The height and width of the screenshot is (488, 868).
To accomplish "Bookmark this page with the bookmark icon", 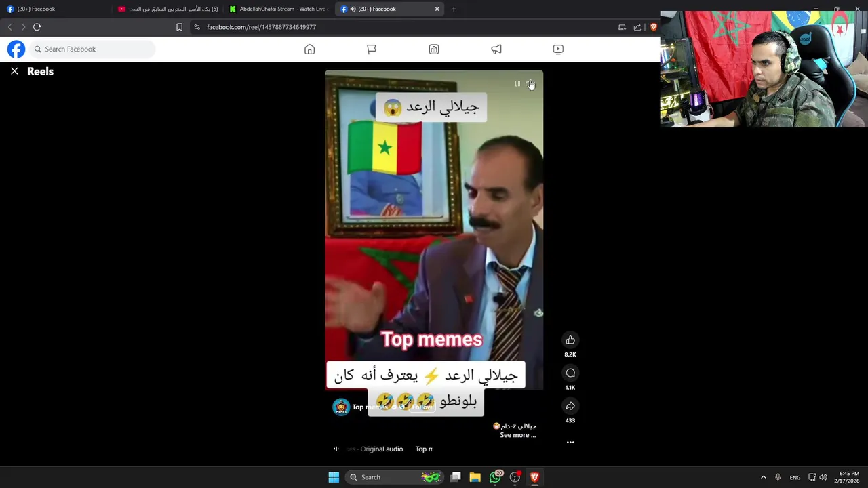I will pyautogui.click(x=179, y=27).
